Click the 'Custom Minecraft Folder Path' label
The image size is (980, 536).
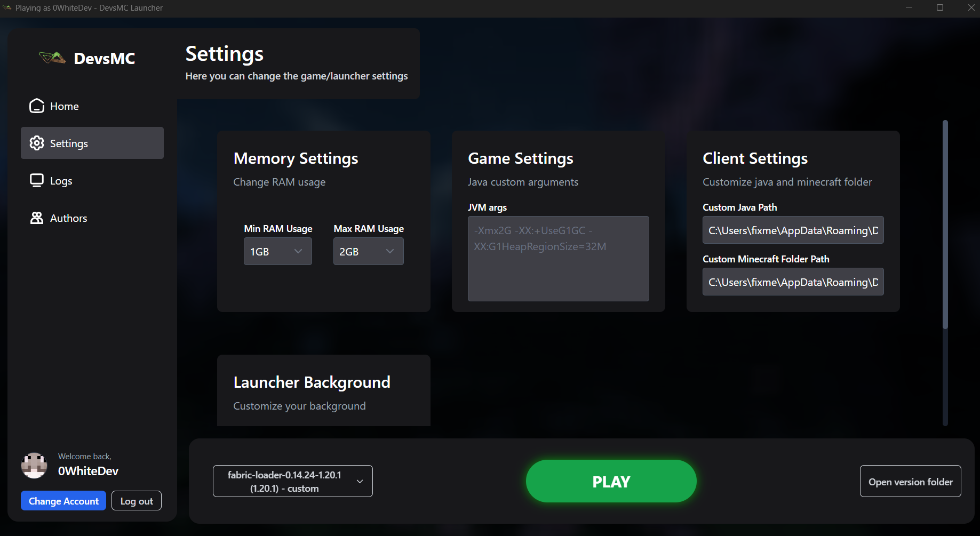[766, 259]
